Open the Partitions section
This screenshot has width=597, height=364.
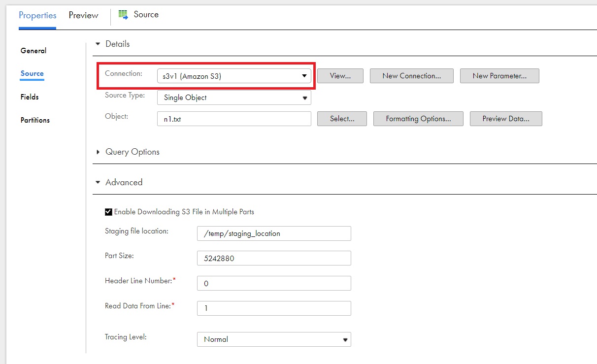[x=35, y=120]
